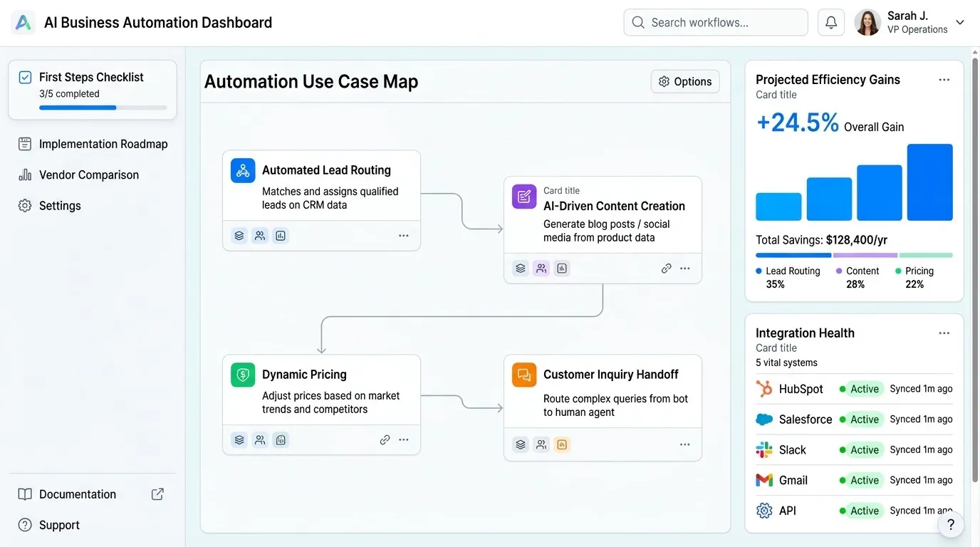Image resolution: width=980 pixels, height=547 pixels.
Task: Click the Pricing 22% legend item
Action: 914,277
